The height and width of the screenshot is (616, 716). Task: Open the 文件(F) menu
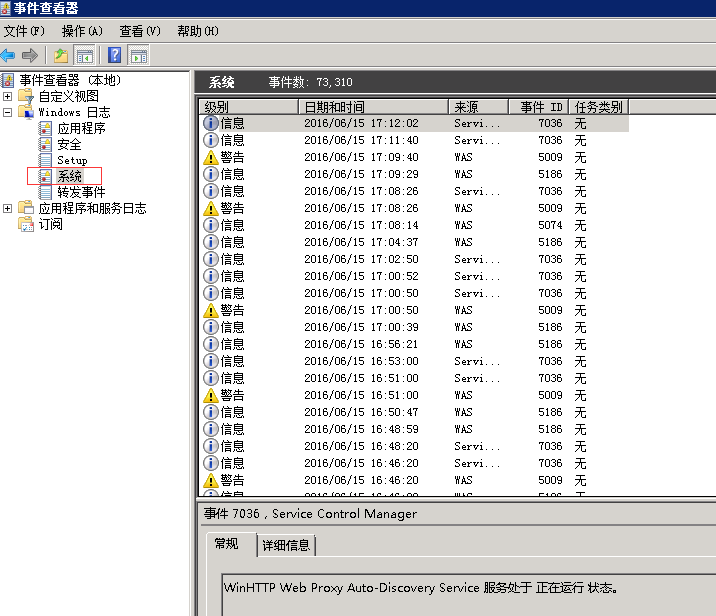click(x=23, y=31)
